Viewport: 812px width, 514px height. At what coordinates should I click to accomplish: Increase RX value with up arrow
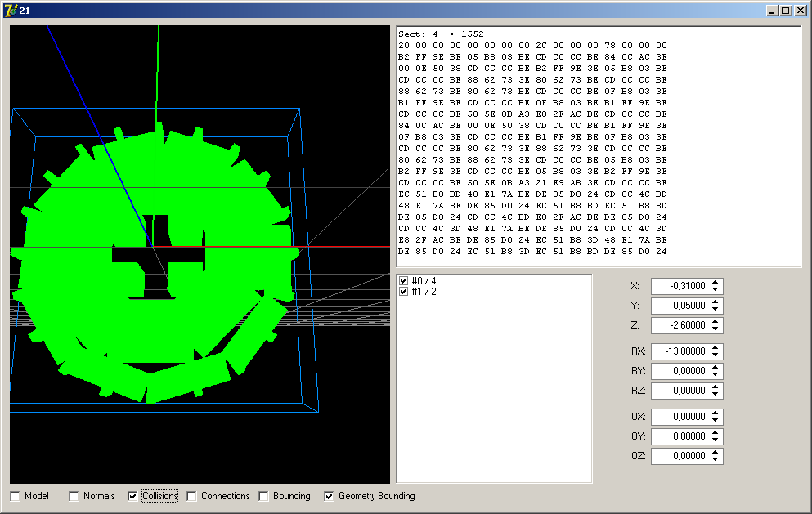pyautogui.click(x=716, y=347)
